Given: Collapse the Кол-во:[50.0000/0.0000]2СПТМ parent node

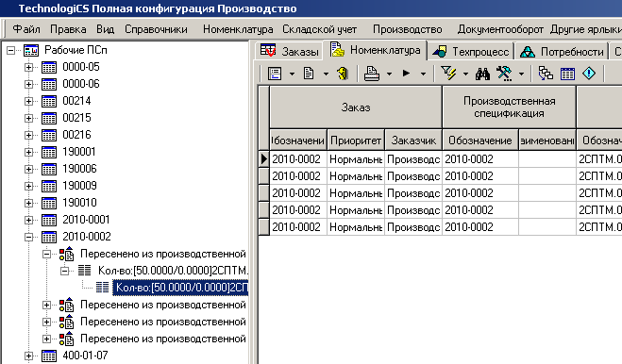Looking at the screenshot, I should pos(64,272).
